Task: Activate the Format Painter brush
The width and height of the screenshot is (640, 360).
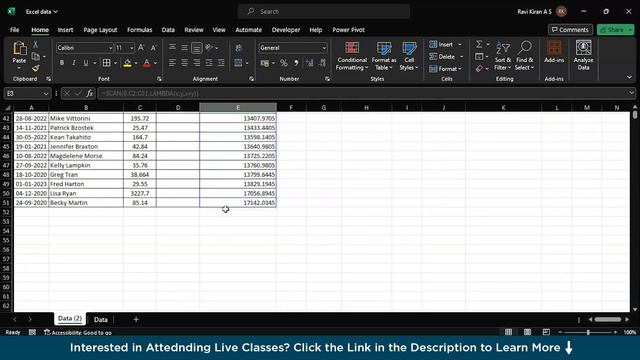Action: point(36,68)
